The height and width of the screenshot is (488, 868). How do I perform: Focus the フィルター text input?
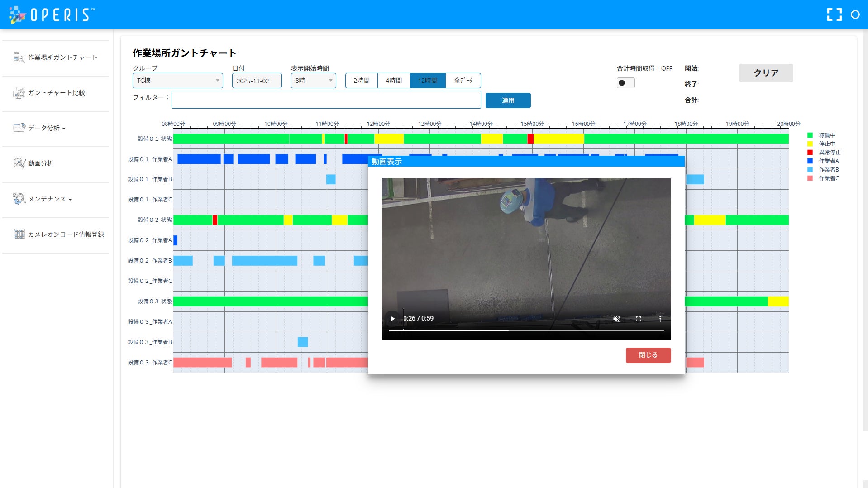[326, 100]
